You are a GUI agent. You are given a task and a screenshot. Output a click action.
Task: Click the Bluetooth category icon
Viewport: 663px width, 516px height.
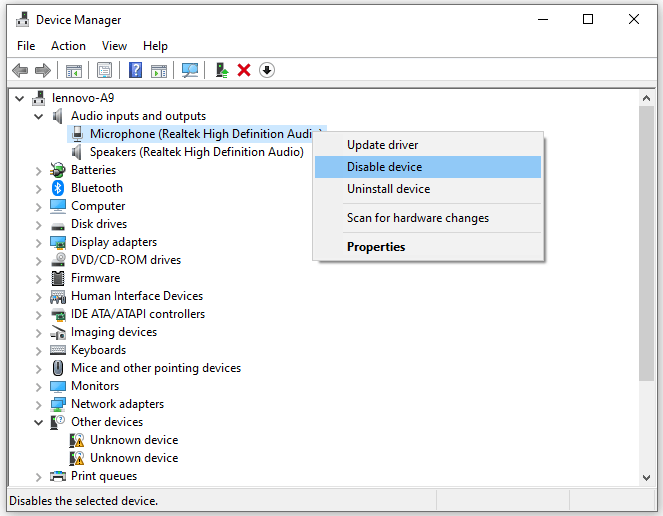[58, 188]
